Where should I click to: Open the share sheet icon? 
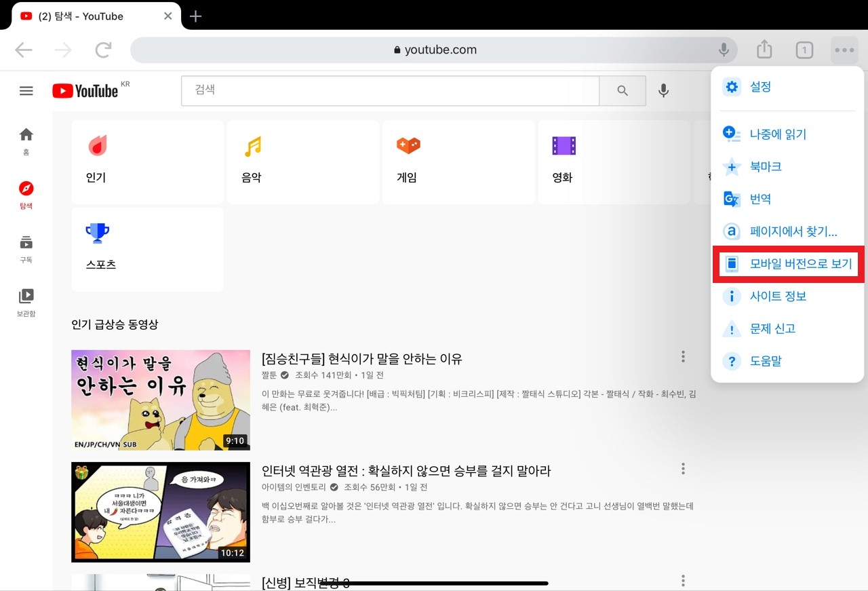coord(764,49)
